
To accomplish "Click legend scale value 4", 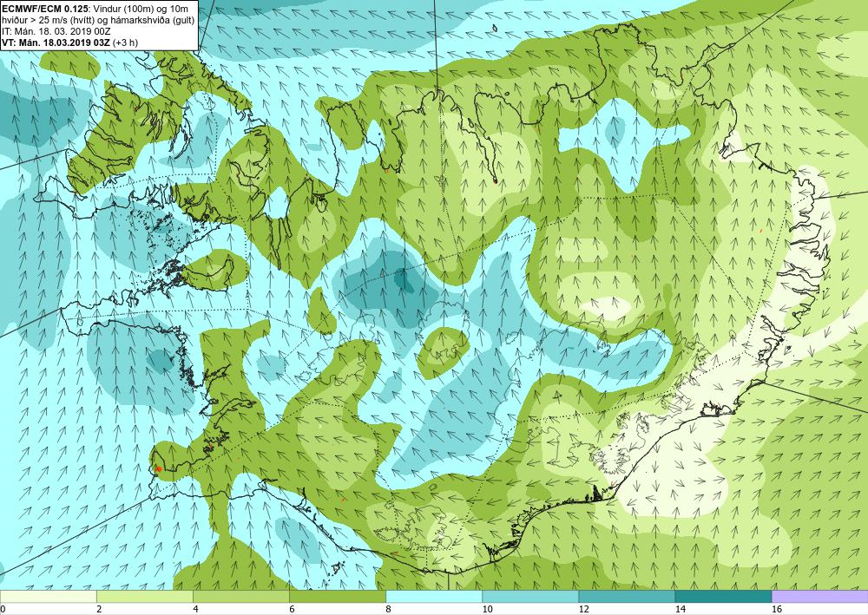I will click(x=195, y=610).
